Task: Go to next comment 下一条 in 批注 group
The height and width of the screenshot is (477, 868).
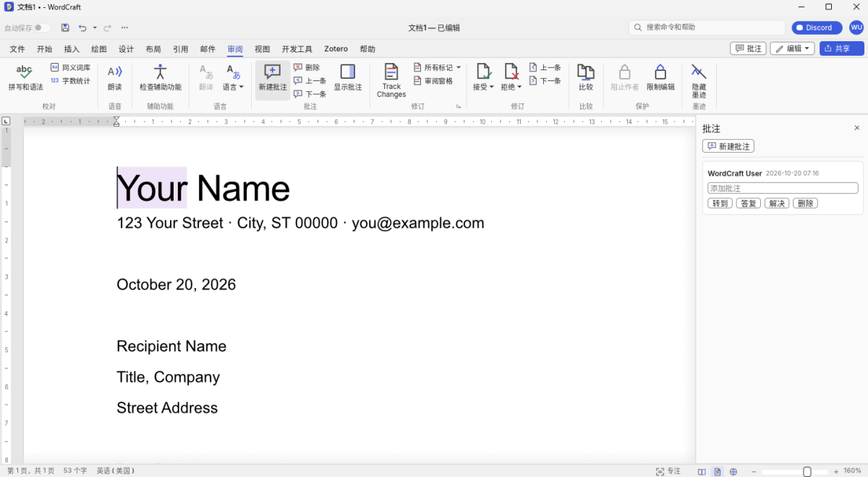Action: click(x=310, y=94)
